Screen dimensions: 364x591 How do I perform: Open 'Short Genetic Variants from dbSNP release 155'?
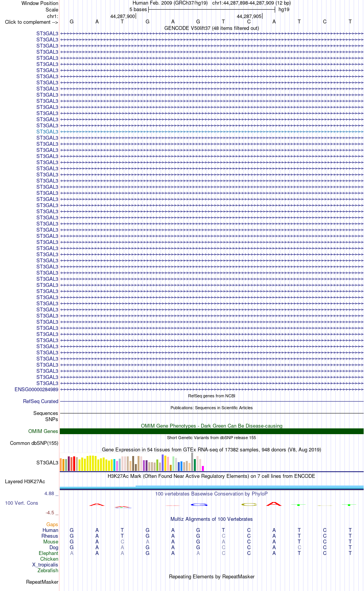(x=212, y=438)
